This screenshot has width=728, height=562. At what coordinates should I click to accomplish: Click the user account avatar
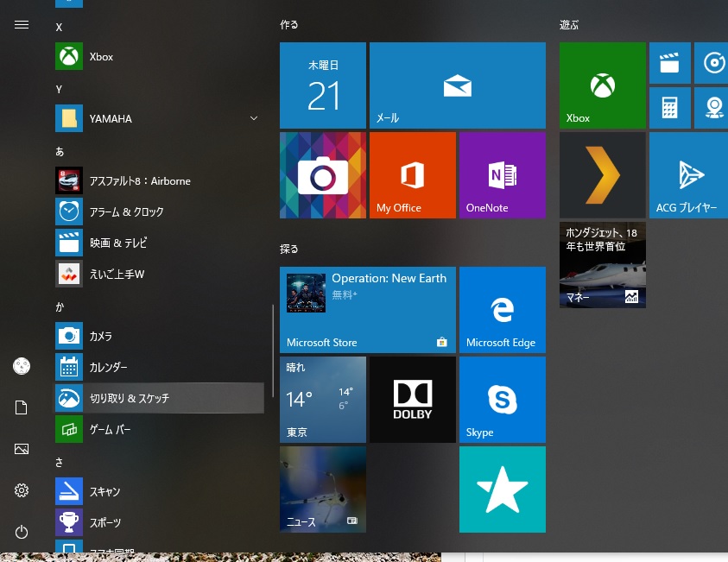click(x=22, y=366)
